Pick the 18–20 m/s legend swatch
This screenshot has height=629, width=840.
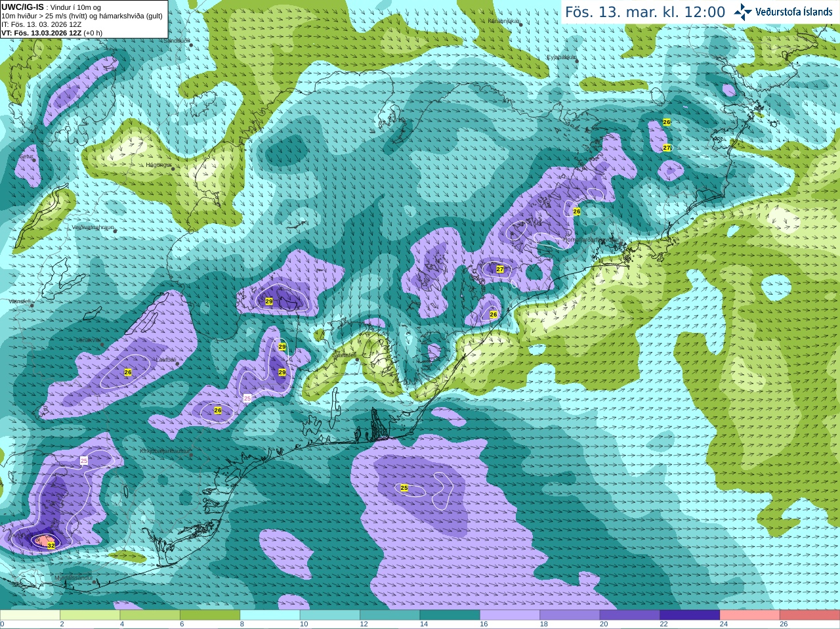tap(570, 615)
